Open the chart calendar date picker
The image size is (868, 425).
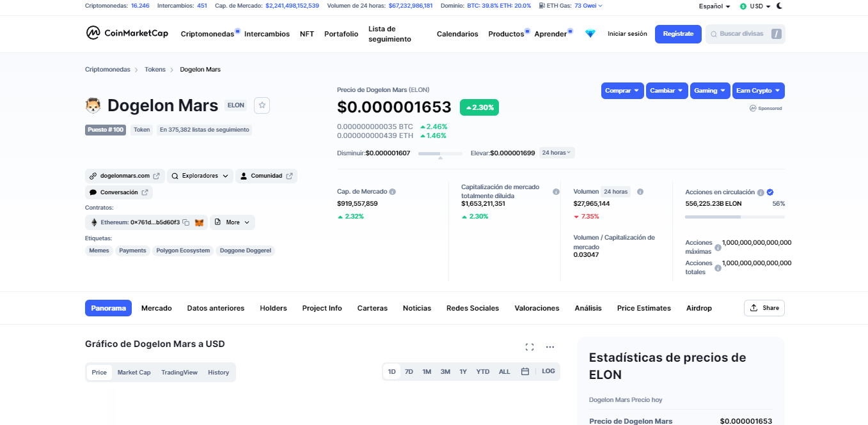click(525, 371)
